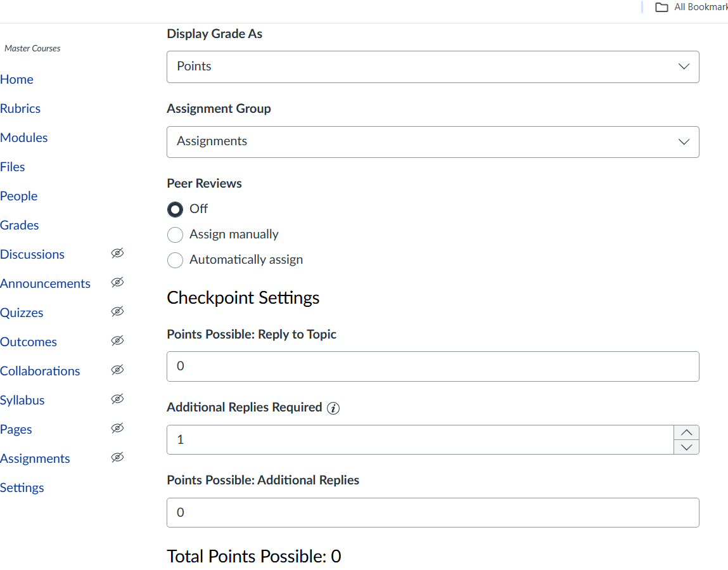Open the info tooltip for Additional Replies Required
The height and width of the screenshot is (570, 728).
pos(333,408)
